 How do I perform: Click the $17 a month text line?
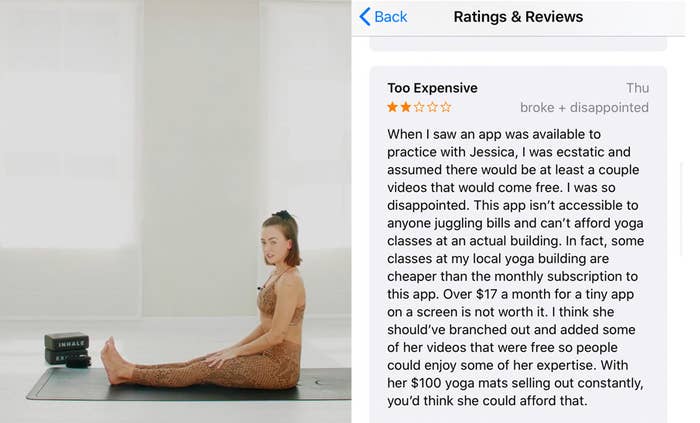point(510,294)
